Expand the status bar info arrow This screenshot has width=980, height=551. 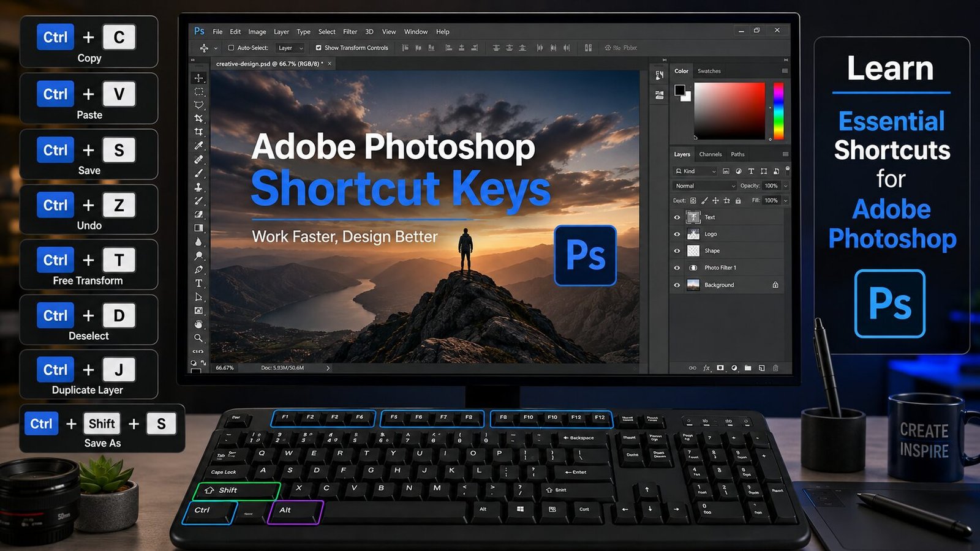coord(328,368)
